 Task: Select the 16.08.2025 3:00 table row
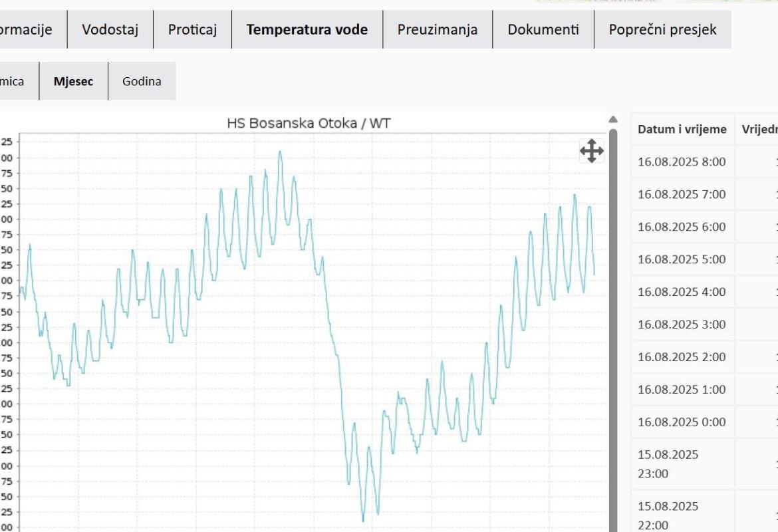(x=682, y=325)
